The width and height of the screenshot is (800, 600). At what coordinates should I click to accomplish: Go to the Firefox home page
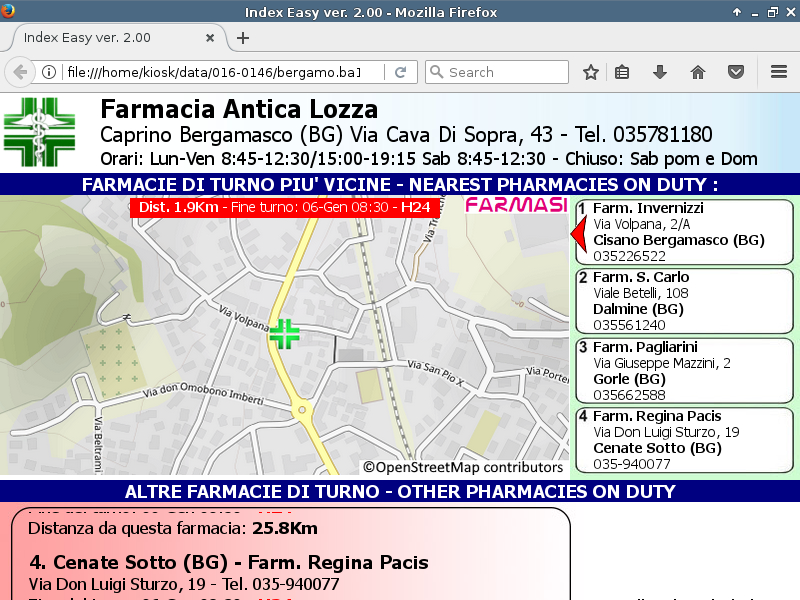[x=698, y=72]
